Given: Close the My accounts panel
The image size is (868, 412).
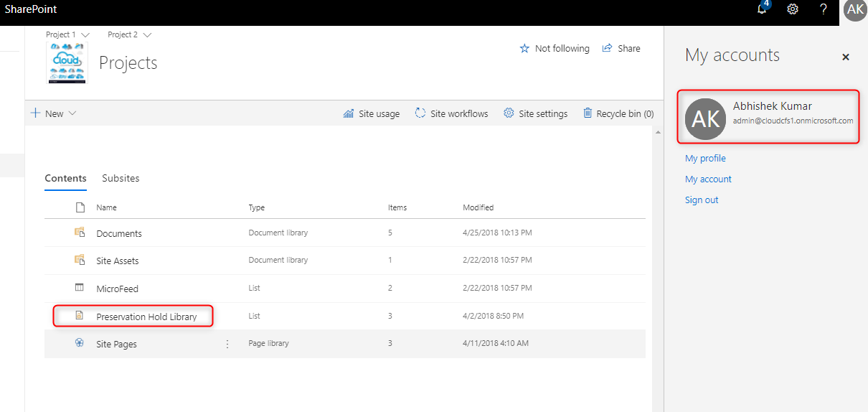Looking at the screenshot, I should (x=846, y=57).
